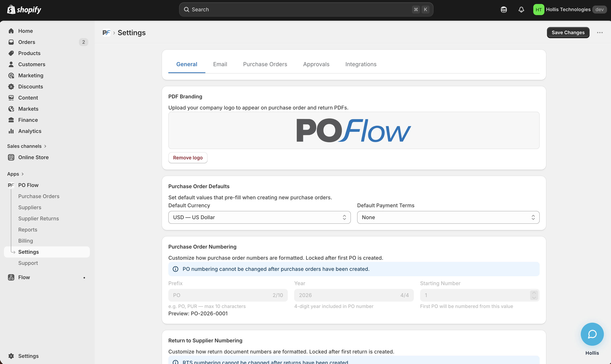This screenshot has width=611, height=364.
Task: Click the Discounts sidebar icon
Action: pyautogui.click(x=11, y=87)
